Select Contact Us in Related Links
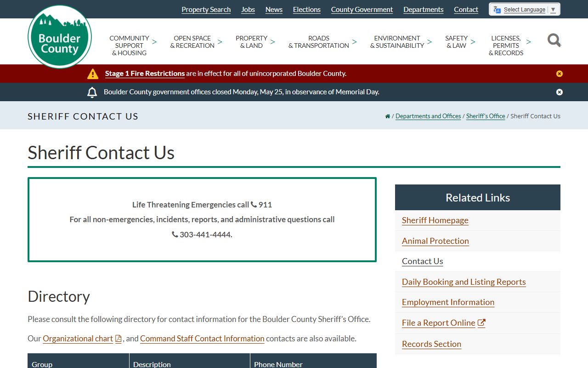The height and width of the screenshot is (368, 588). coord(423,261)
